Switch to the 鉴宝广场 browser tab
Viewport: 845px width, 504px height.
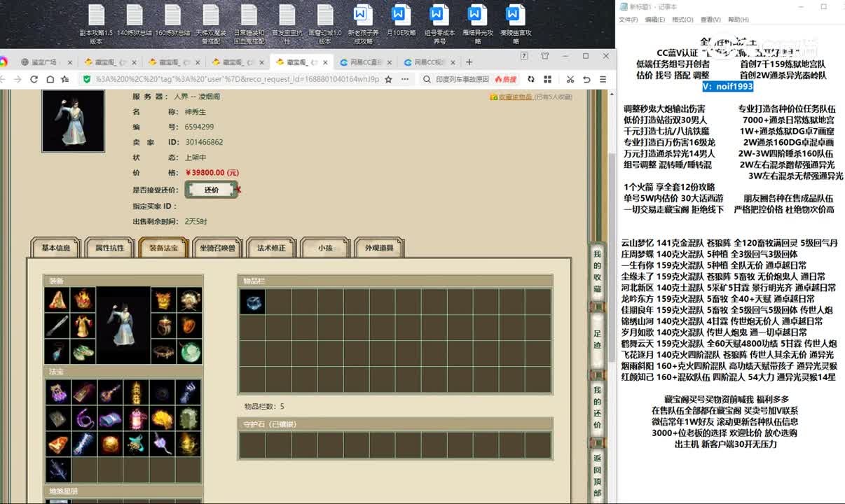click(x=43, y=62)
